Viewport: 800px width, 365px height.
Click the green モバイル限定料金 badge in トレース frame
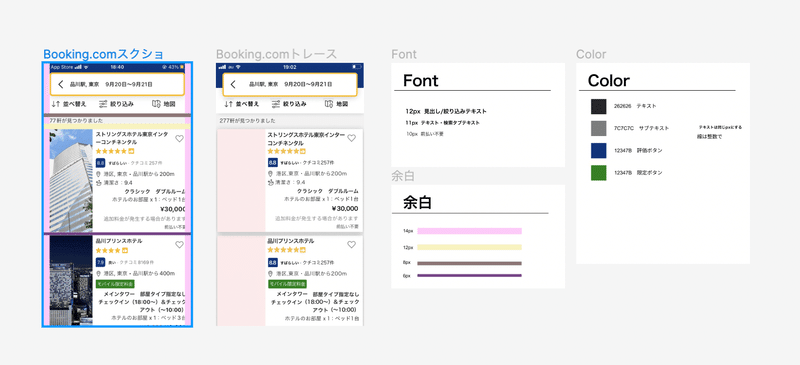(287, 283)
